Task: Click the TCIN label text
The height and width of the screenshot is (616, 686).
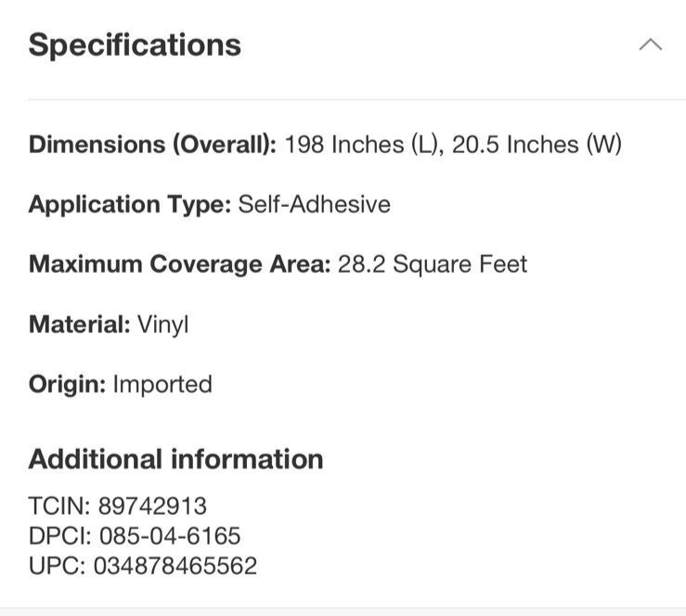Action: 59,507
